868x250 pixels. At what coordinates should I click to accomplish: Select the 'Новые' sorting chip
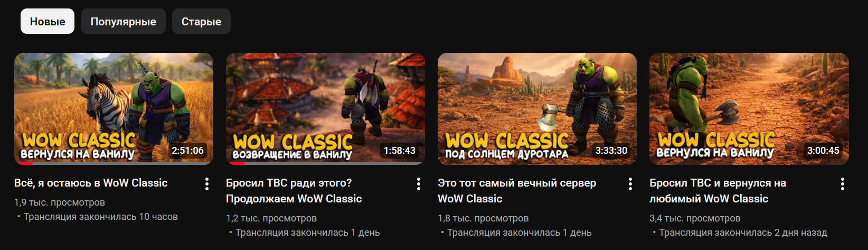click(x=48, y=21)
